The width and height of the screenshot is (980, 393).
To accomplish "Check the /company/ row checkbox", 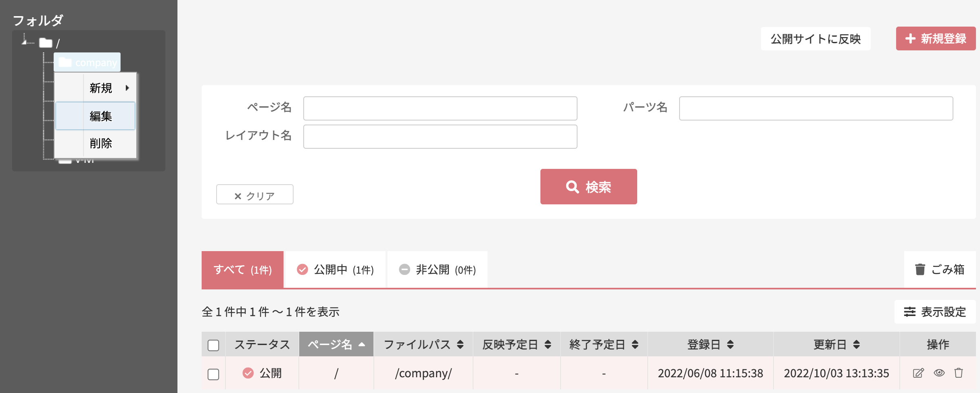I will pos(213,374).
